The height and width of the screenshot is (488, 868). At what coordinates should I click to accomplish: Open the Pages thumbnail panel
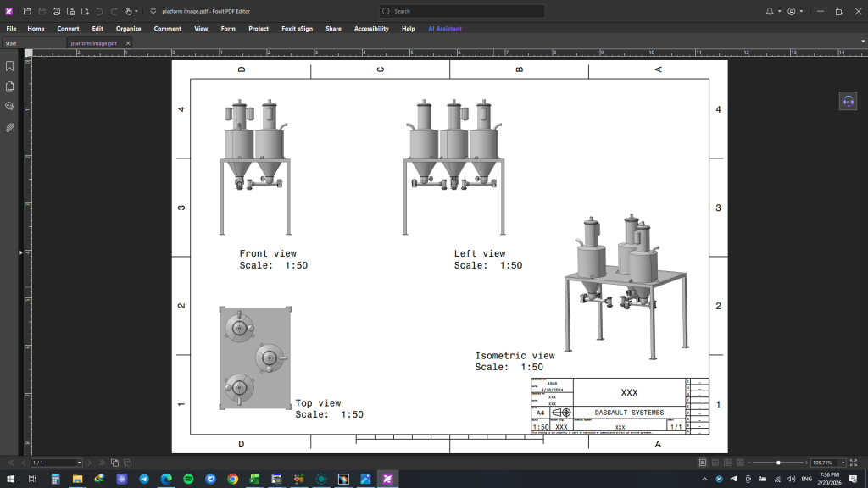click(x=9, y=86)
